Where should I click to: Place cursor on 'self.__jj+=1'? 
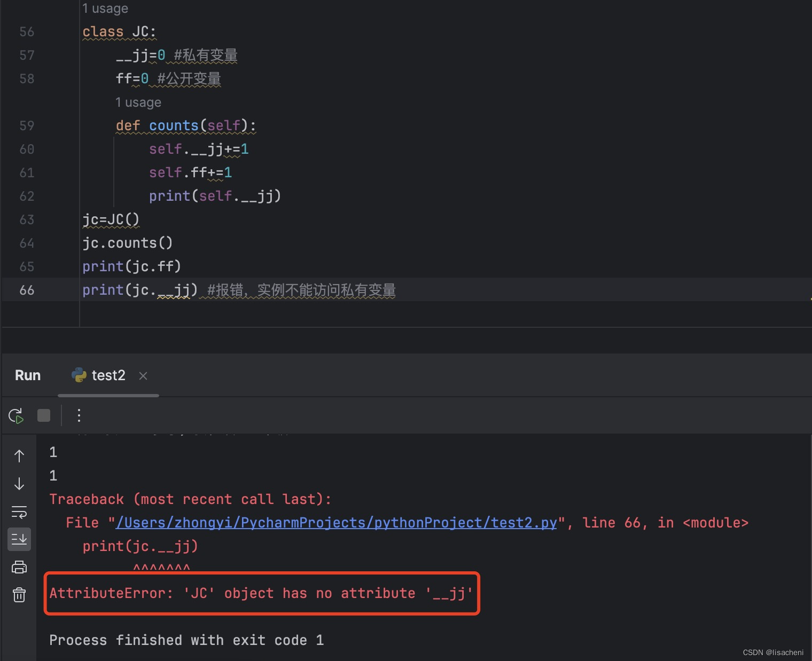199,149
